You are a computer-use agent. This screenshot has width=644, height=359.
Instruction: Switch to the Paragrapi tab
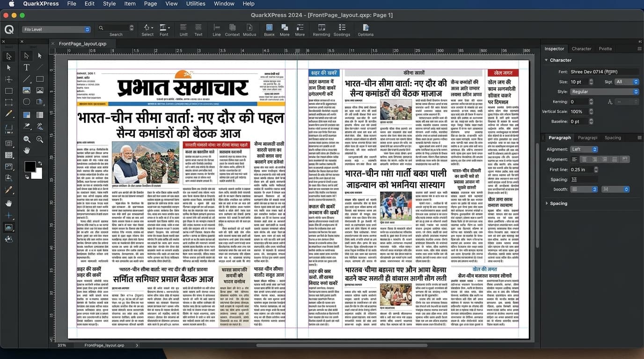587,137
